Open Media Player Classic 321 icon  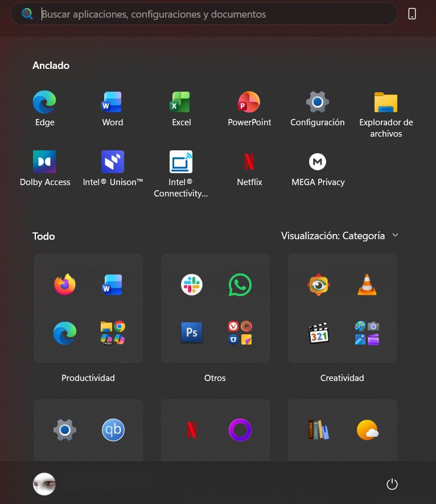coord(318,333)
